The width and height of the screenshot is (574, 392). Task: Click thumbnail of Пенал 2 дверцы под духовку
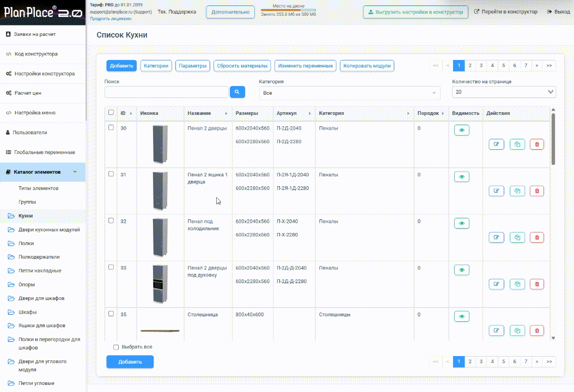[x=160, y=284]
